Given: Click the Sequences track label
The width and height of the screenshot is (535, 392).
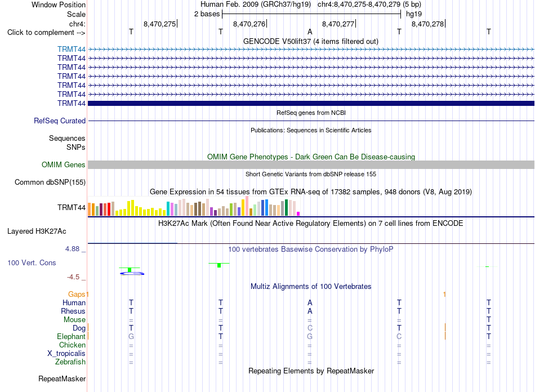Looking at the screenshot, I should pyautogui.click(x=67, y=138).
